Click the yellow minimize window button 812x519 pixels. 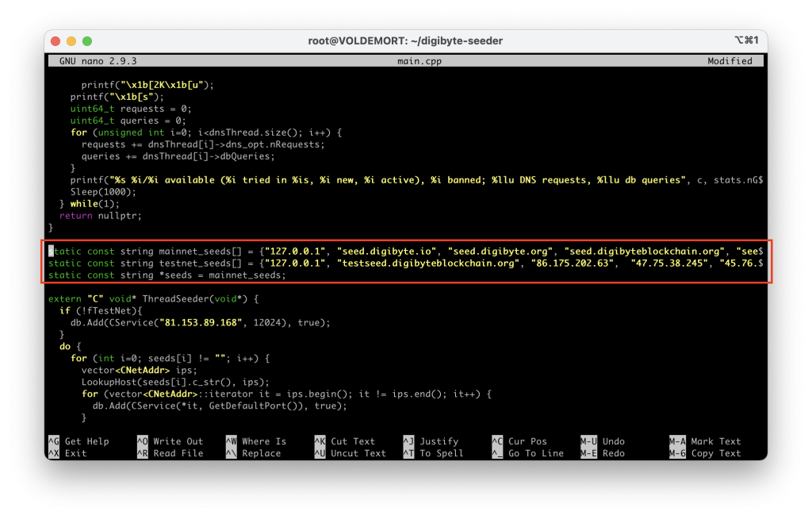71,40
